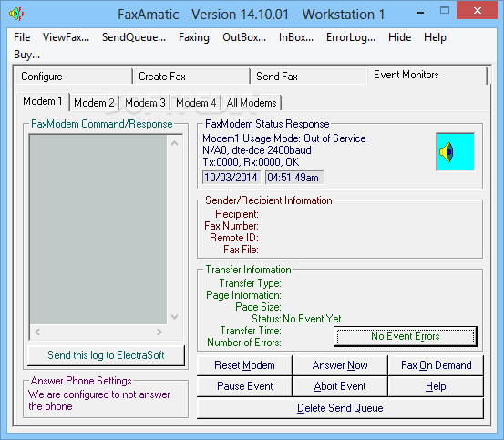
Task: Click the Fax On Demand button
Action: tap(436, 365)
